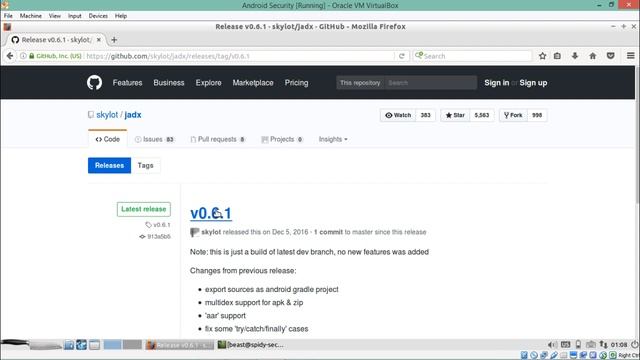This screenshot has width=640, height=360.
Task: Open the v0.6.1 release title link
Action: pos(211,213)
